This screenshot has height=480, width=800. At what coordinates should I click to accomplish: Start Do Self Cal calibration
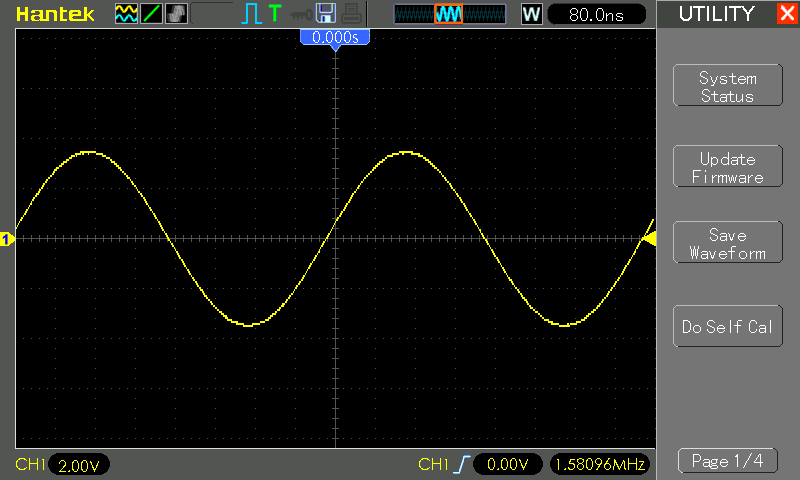point(727,327)
